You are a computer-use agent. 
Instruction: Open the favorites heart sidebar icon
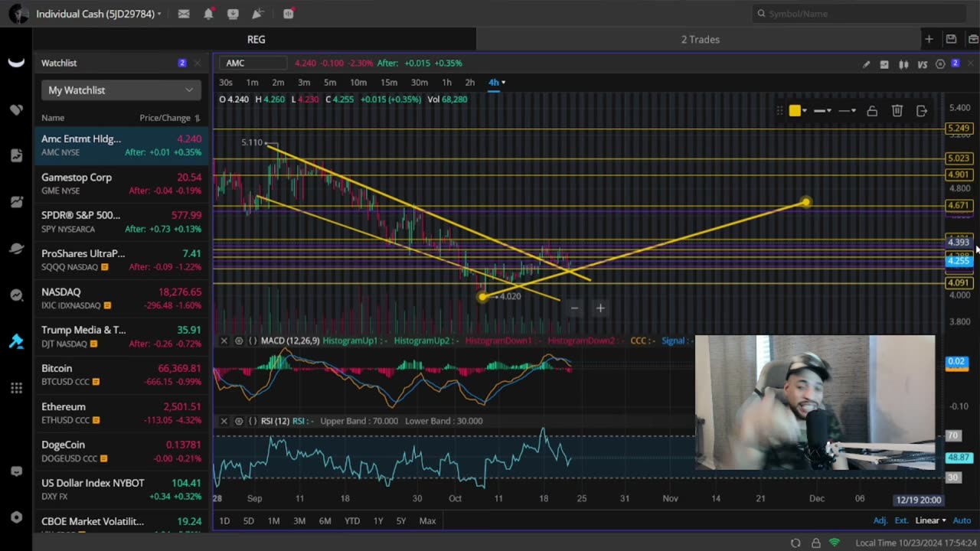pos(16,110)
